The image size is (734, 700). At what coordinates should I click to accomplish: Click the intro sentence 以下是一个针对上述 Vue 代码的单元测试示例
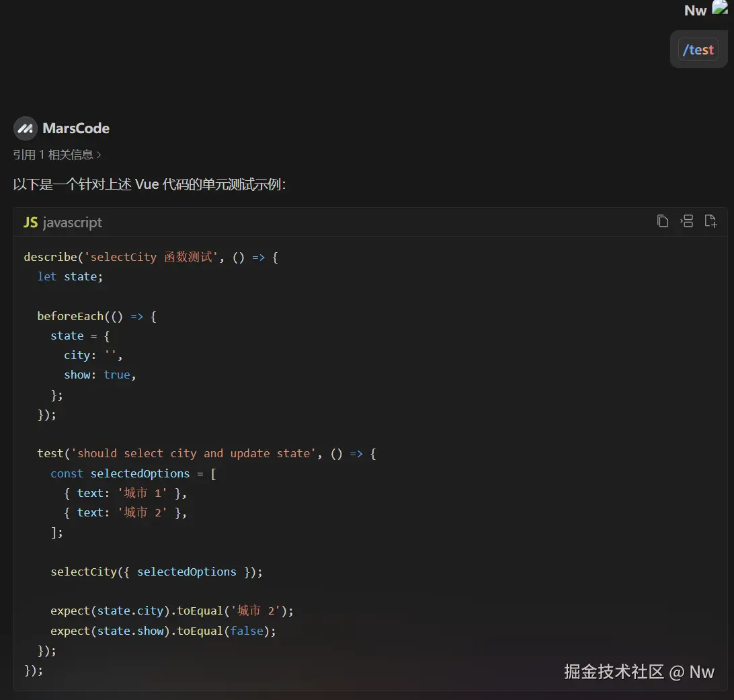pyautogui.click(x=149, y=184)
